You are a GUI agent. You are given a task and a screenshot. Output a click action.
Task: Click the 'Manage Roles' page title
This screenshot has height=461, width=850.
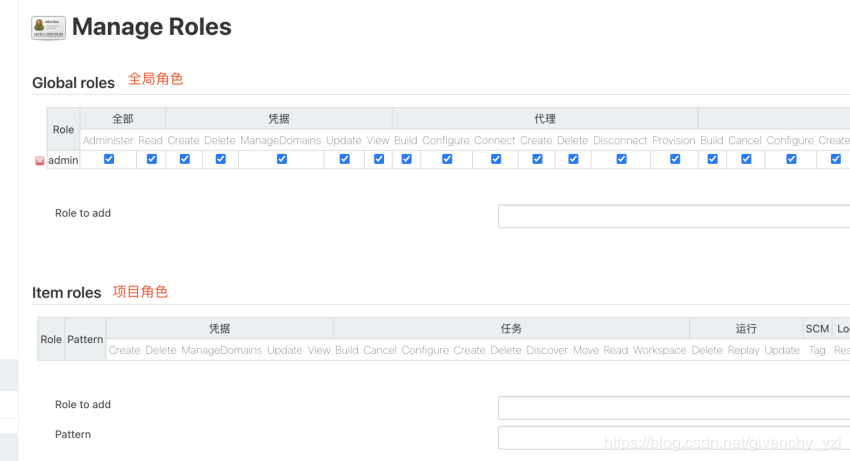tap(152, 27)
